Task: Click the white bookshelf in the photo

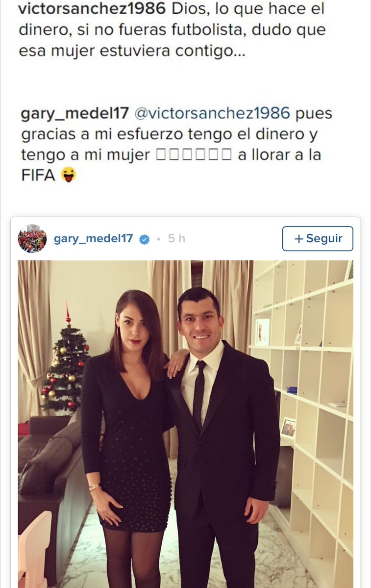Action: click(x=303, y=412)
